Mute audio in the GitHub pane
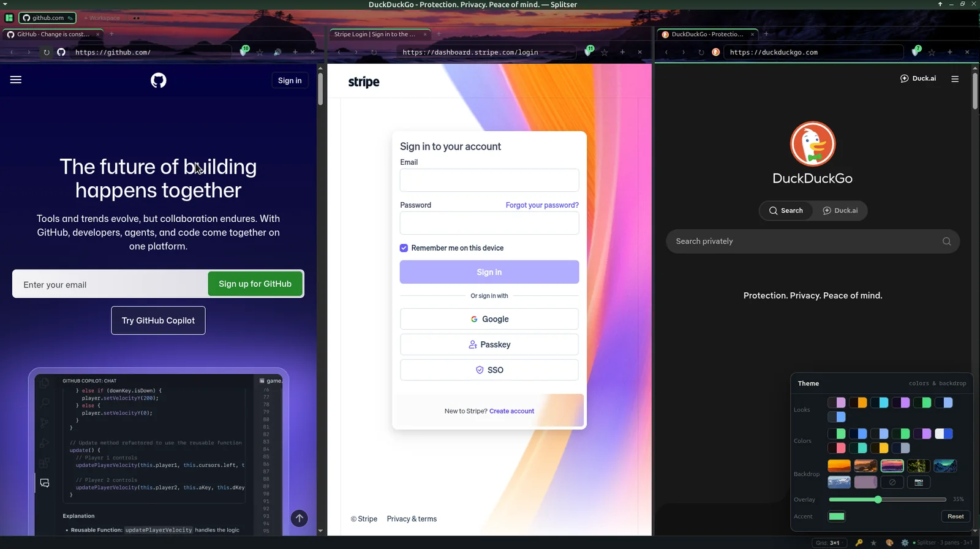This screenshot has height=549, width=980. click(x=277, y=52)
